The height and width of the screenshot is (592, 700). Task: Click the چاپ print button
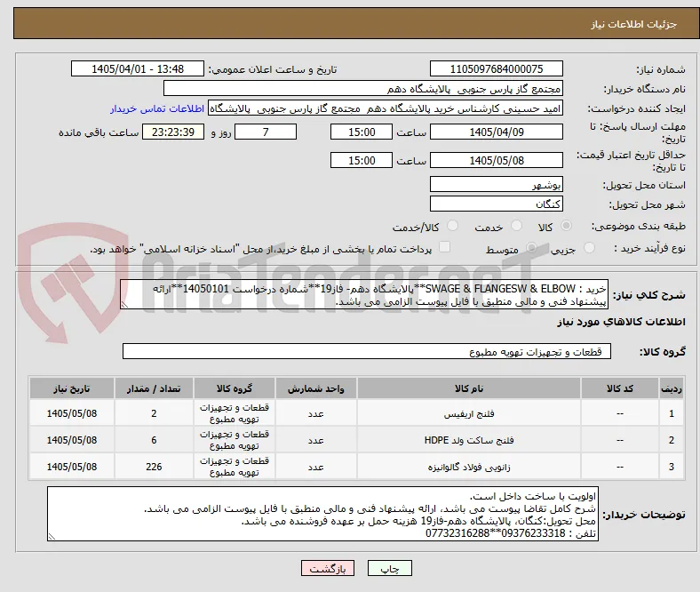pos(390,568)
